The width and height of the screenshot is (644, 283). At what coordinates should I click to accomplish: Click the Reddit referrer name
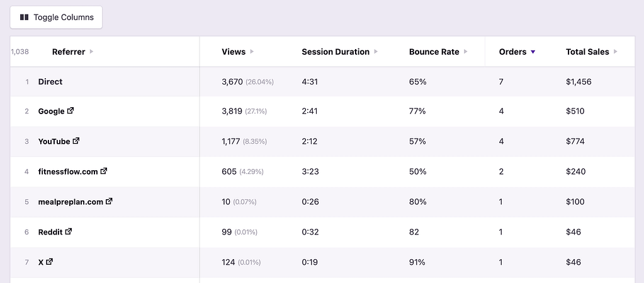click(50, 231)
